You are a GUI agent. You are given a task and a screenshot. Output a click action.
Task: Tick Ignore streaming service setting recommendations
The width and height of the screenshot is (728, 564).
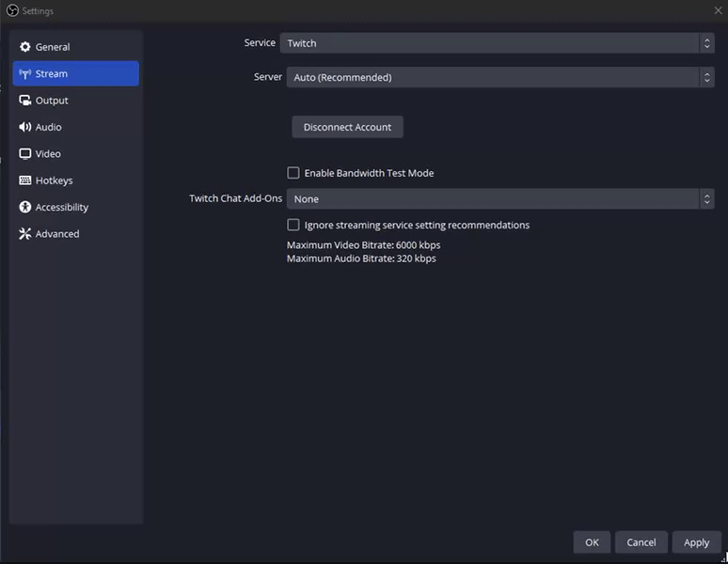[x=293, y=225]
